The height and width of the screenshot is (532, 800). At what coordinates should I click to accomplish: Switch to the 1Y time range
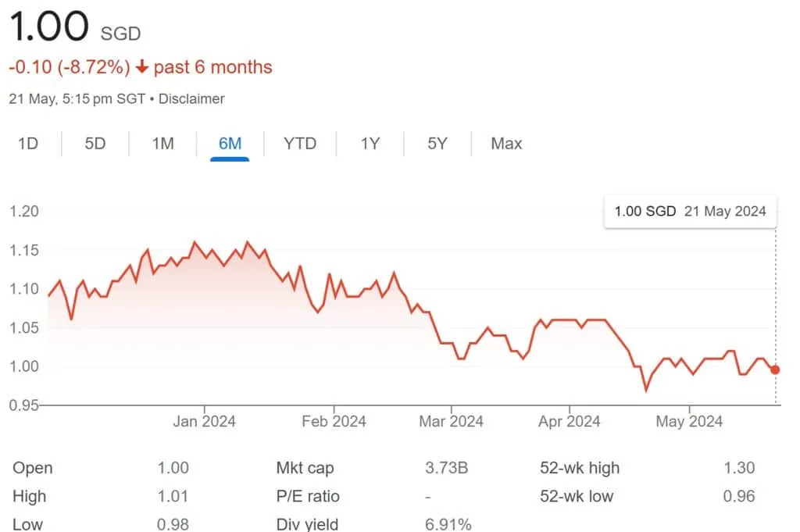(x=370, y=144)
